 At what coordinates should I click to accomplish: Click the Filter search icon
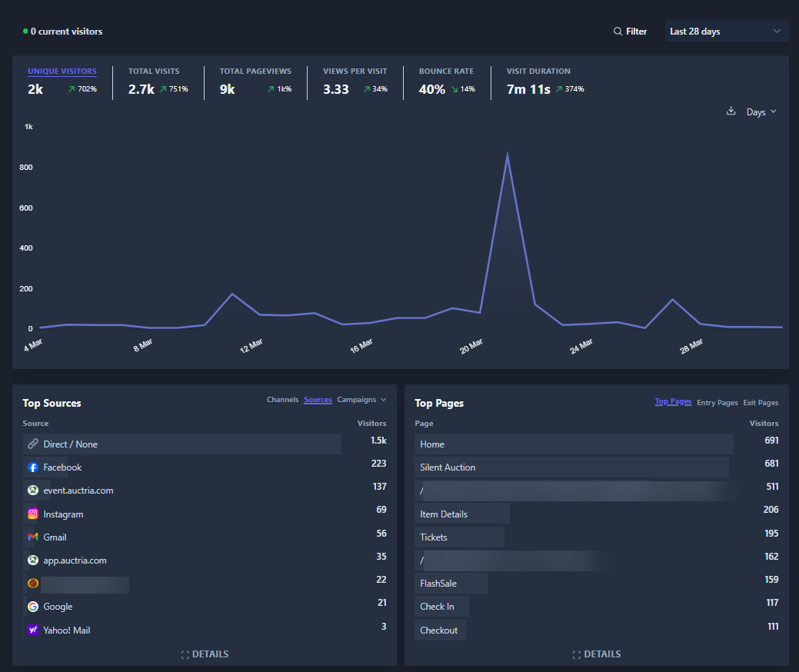(x=618, y=32)
